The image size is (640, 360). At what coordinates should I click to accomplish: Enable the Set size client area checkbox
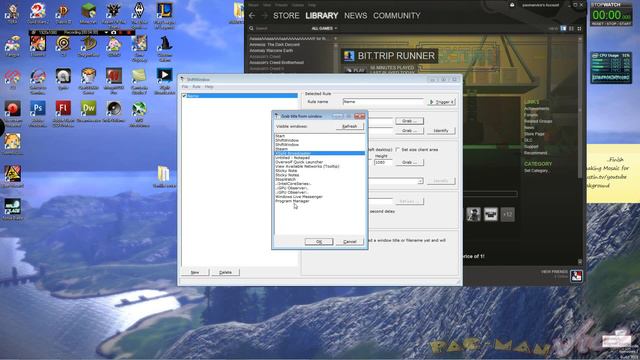point(397,150)
